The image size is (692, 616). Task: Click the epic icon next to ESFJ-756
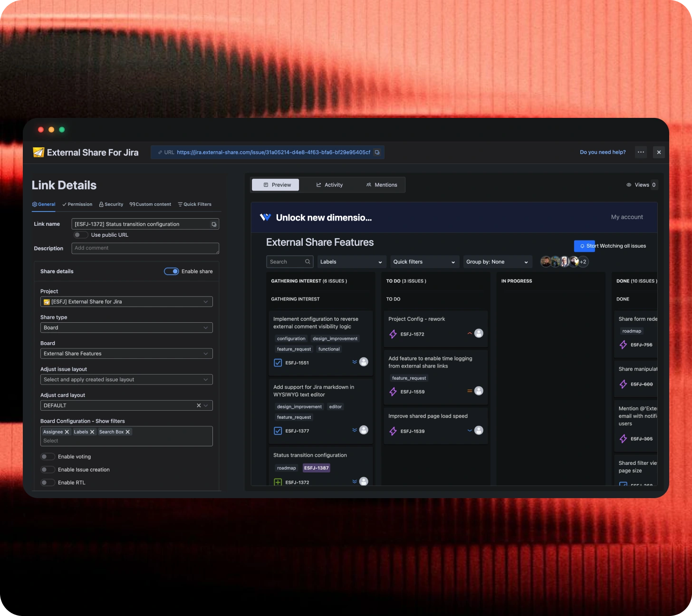[x=623, y=345]
